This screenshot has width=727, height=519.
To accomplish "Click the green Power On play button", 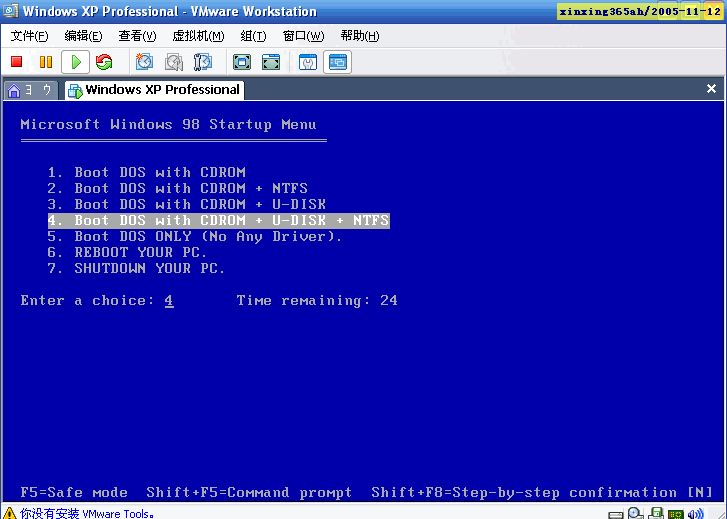I will [x=76, y=62].
